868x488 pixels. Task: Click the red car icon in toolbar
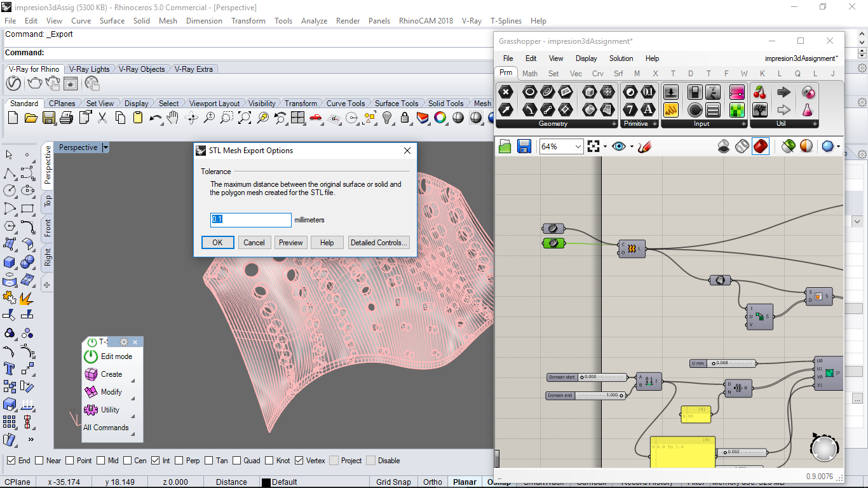(x=316, y=118)
